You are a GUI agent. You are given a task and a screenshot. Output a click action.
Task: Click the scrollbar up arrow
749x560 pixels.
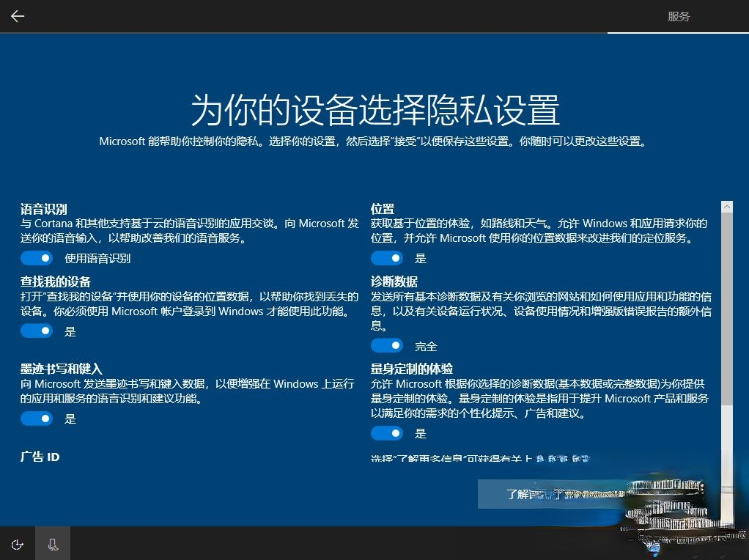[726, 206]
